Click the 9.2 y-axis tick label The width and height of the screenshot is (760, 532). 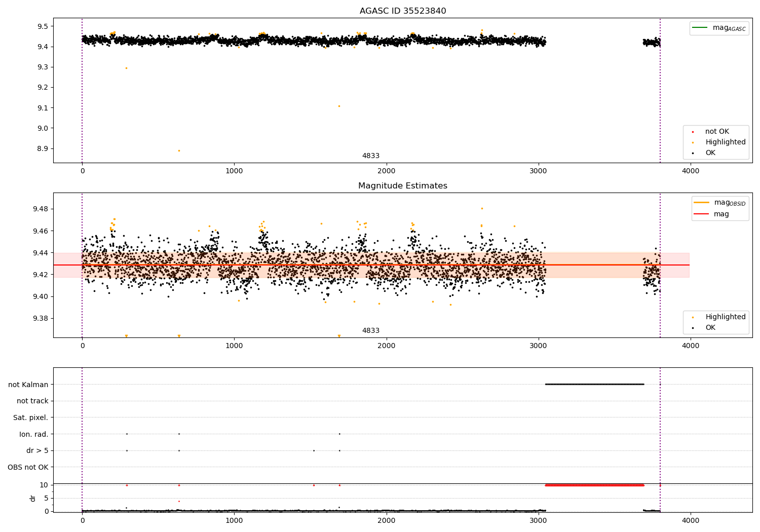[x=43, y=88]
